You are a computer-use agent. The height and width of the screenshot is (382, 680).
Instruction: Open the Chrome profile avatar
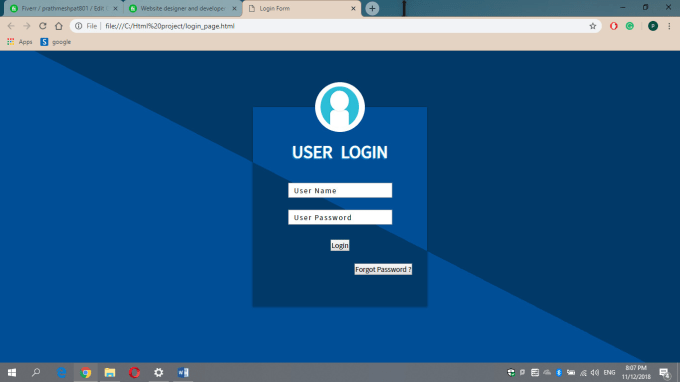point(653,26)
